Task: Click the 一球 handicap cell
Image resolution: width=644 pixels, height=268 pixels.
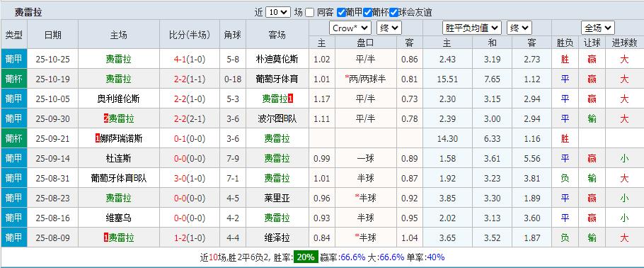Action: 366,158
